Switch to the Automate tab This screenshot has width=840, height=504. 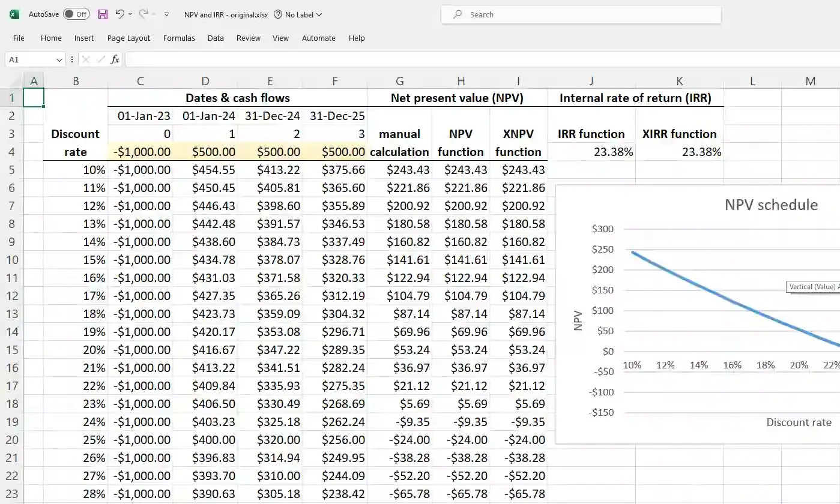tap(319, 38)
